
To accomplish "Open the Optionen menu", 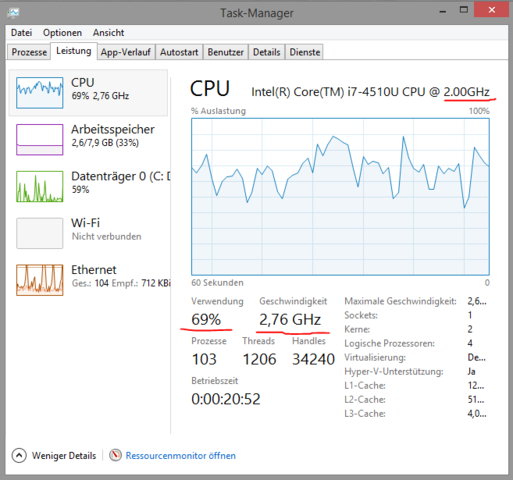I will 62,33.
